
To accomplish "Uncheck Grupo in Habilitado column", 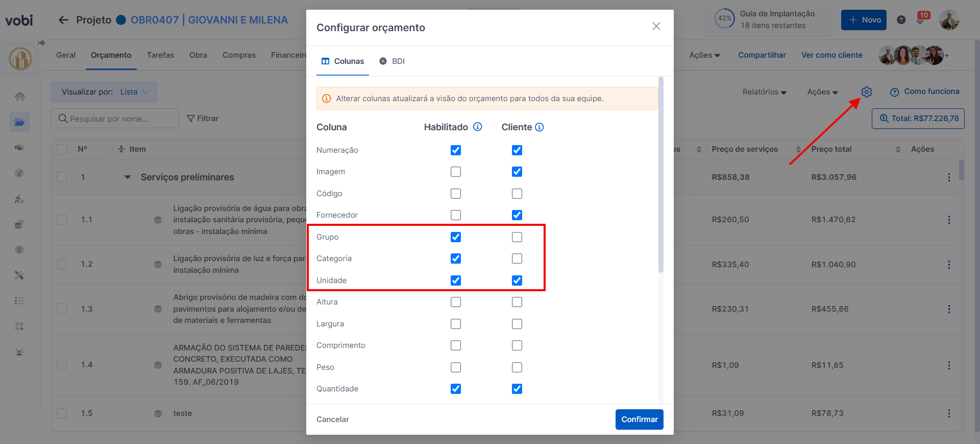I will coord(456,237).
